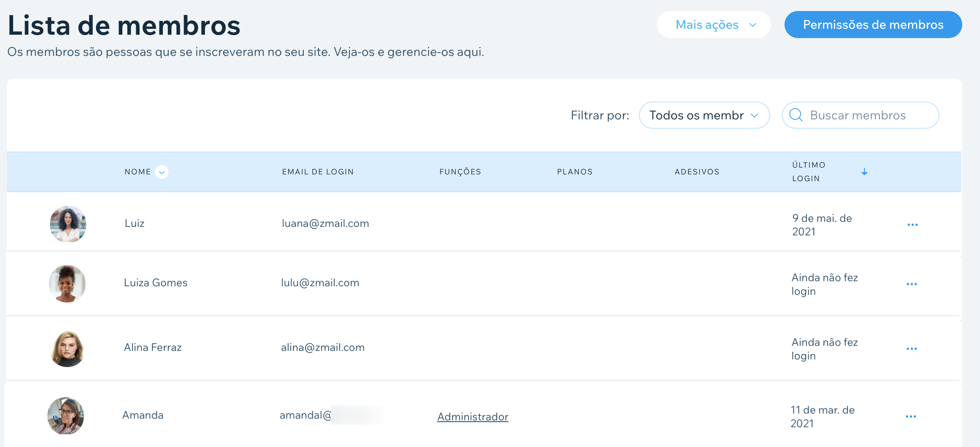Click the search magnifier icon

[796, 115]
